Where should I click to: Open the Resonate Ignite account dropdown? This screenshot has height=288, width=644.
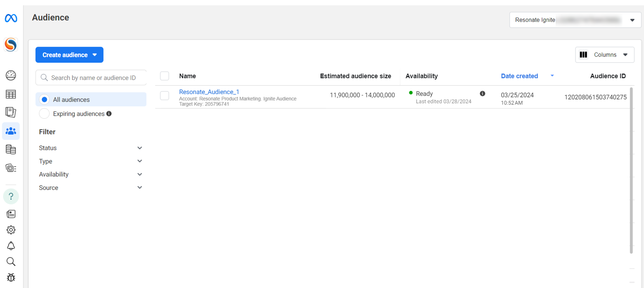coord(575,20)
